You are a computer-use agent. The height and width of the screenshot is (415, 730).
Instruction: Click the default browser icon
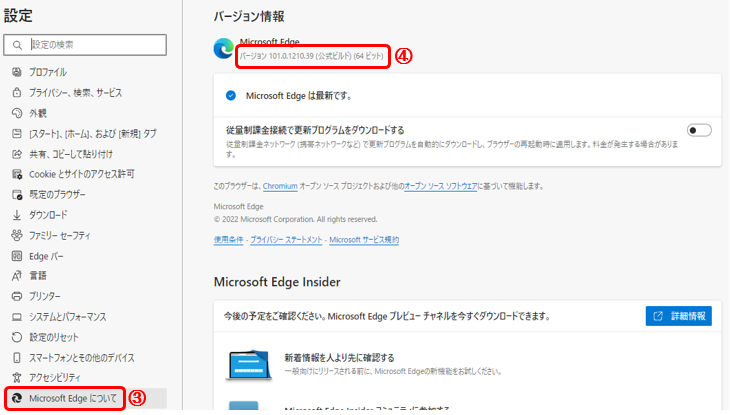pyautogui.click(x=17, y=195)
